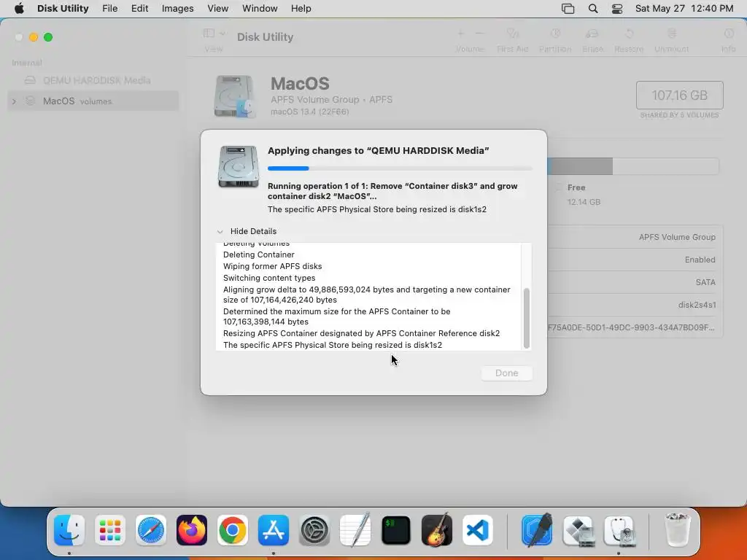Open Boot Camp Assistant from the dock

(x=578, y=530)
